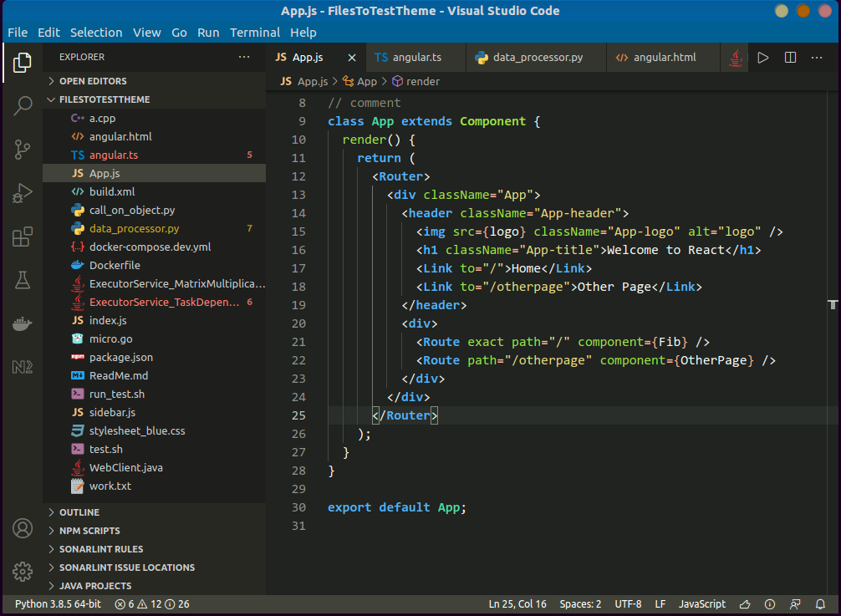Click the App breadcrumb class segment

coord(360,81)
